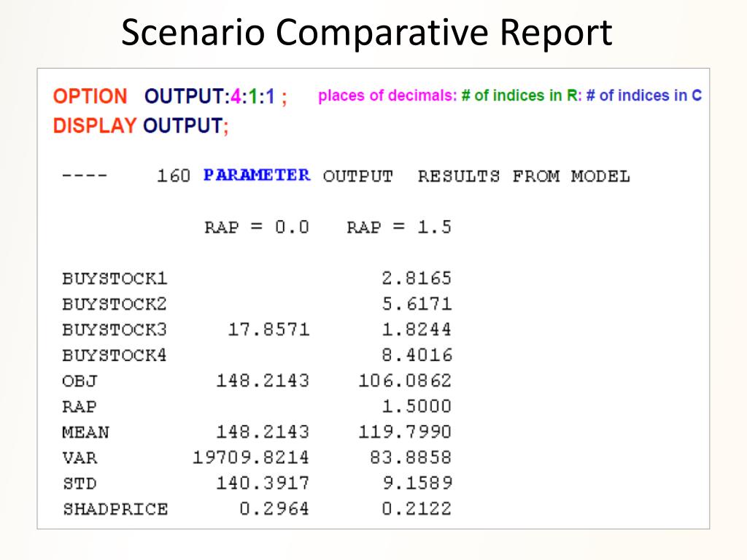Click the SHADPRICE row label
This screenshot has width=747, height=560.
pyautogui.click(x=115, y=510)
